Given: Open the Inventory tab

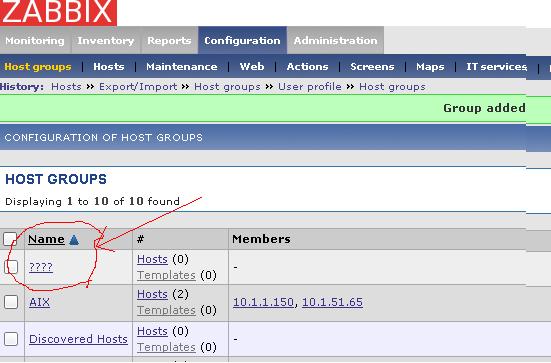Looking at the screenshot, I should [x=106, y=40].
